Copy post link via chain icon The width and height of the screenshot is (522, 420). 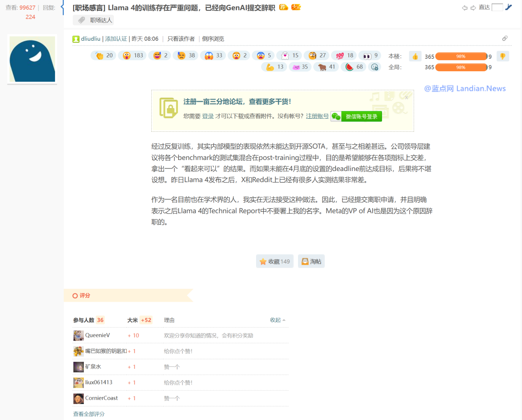[505, 38]
